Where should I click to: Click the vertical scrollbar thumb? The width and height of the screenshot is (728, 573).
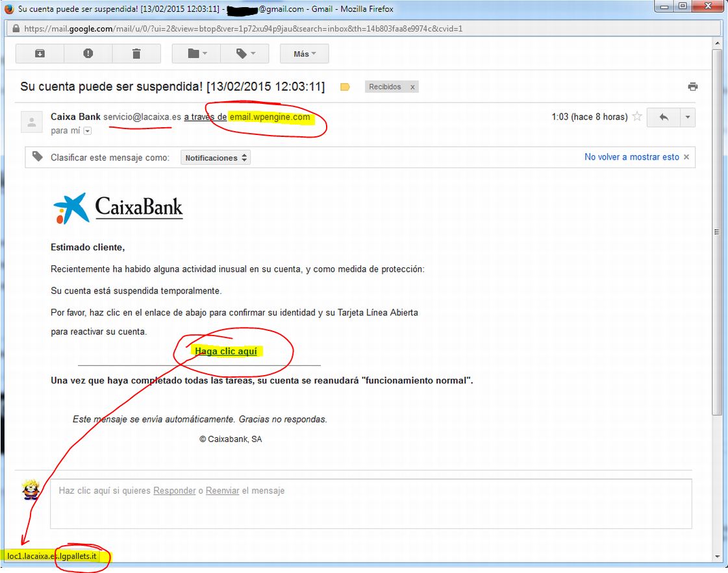point(717,232)
